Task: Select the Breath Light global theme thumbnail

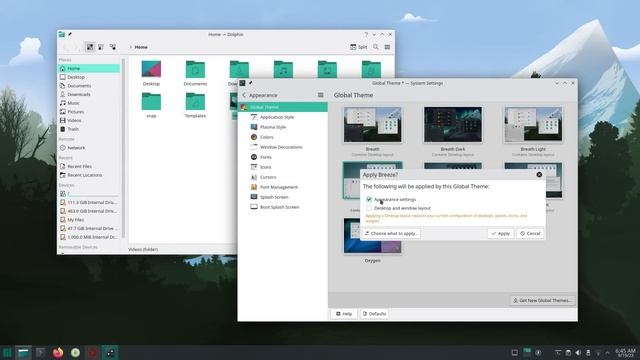Action: [x=533, y=125]
